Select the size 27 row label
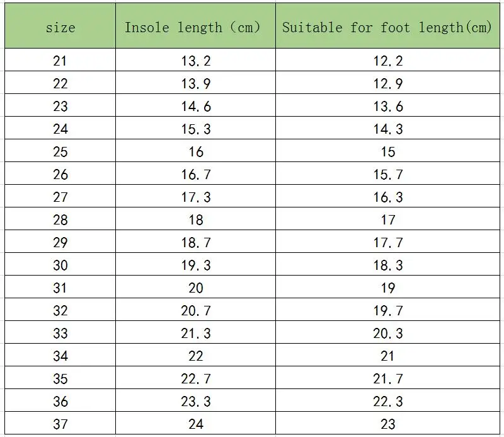 (x=60, y=197)
